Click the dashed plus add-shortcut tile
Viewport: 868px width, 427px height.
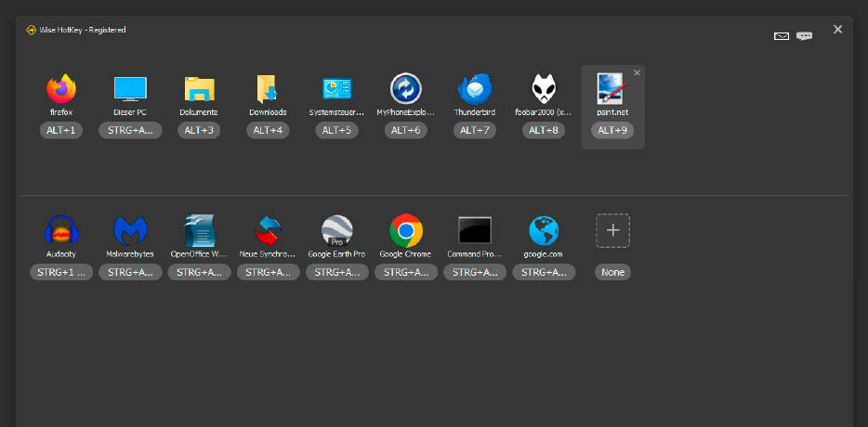[x=612, y=229]
